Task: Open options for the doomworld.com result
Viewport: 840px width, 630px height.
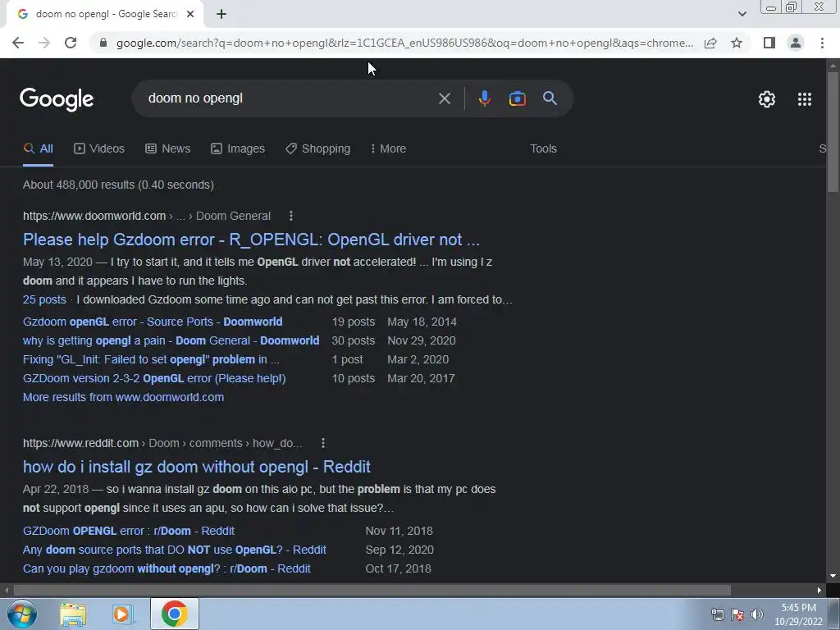Action: point(291,216)
